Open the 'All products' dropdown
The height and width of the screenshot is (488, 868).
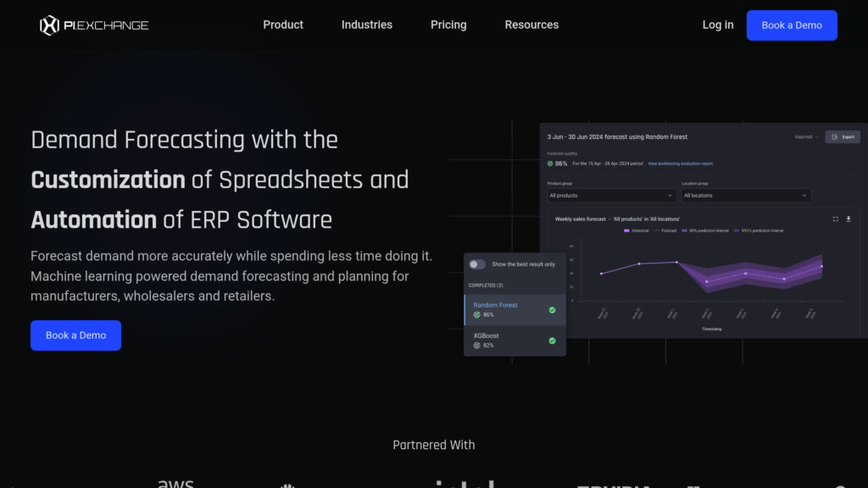pyautogui.click(x=611, y=196)
